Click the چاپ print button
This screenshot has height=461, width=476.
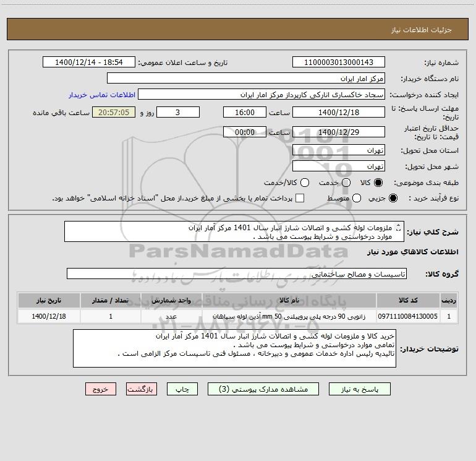point(182,389)
